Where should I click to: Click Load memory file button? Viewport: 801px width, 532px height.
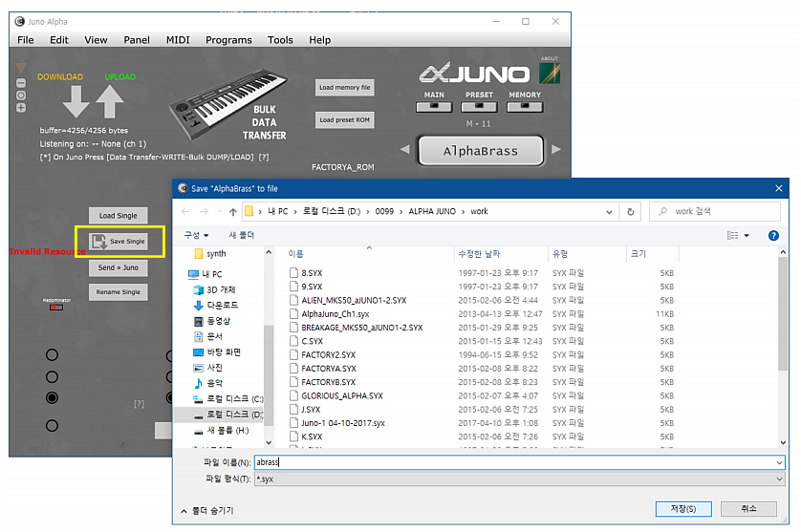click(345, 87)
